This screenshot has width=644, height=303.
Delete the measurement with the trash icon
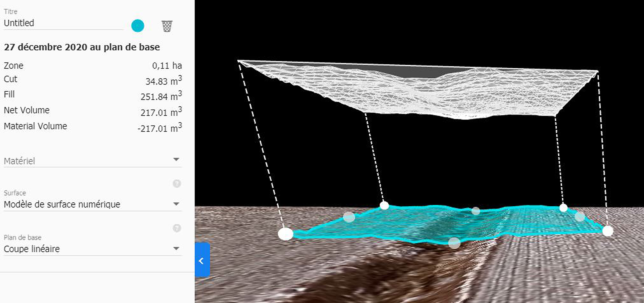pyautogui.click(x=167, y=26)
